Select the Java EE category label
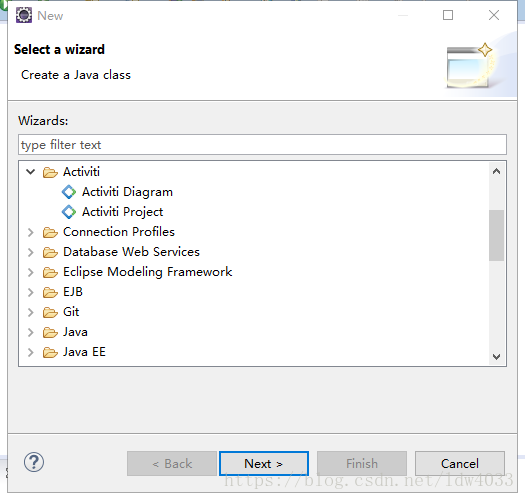The height and width of the screenshot is (500, 525). click(x=84, y=352)
